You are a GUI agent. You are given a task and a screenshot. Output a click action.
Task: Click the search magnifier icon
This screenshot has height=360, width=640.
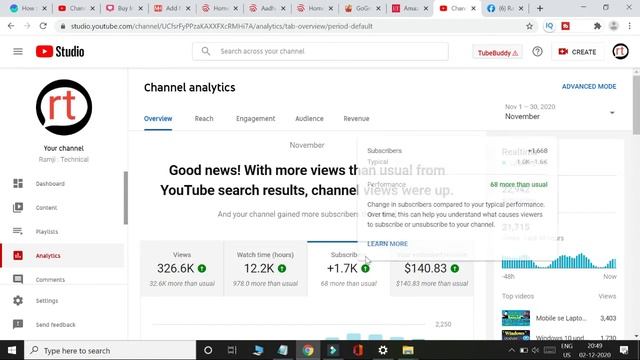click(206, 51)
